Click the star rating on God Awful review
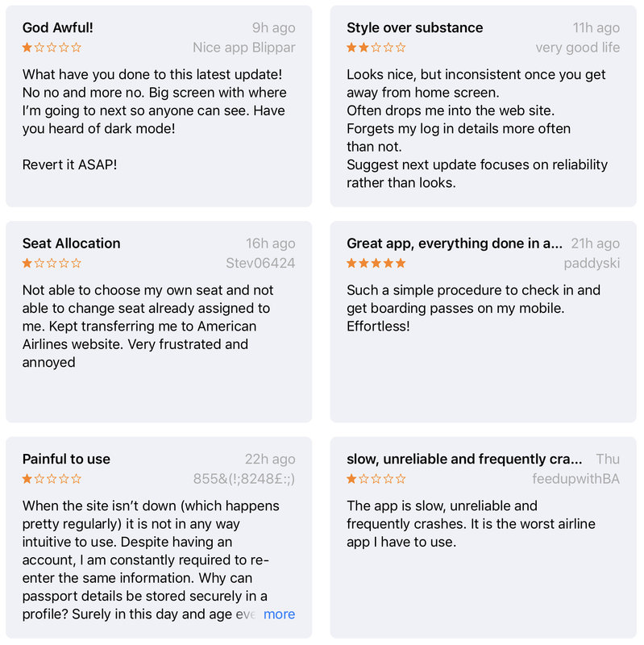 pyautogui.click(x=52, y=48)
